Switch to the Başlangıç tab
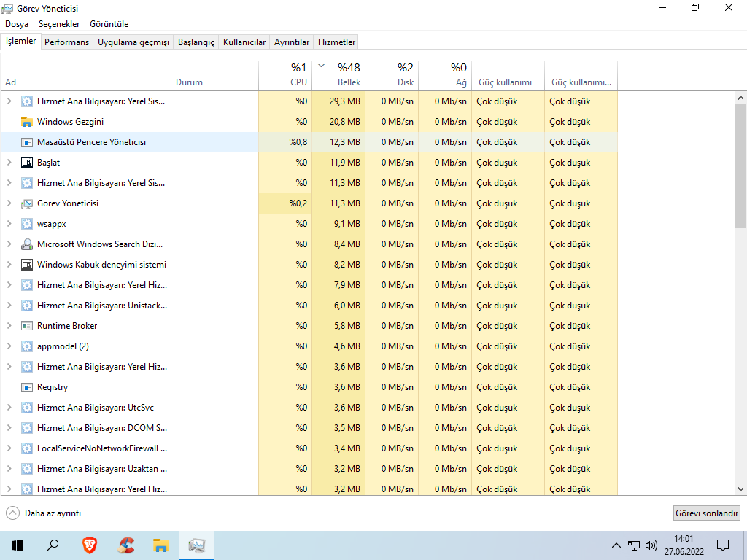Image resolution: width=747 pixels, height=560 pixels. tap(196, 42)
